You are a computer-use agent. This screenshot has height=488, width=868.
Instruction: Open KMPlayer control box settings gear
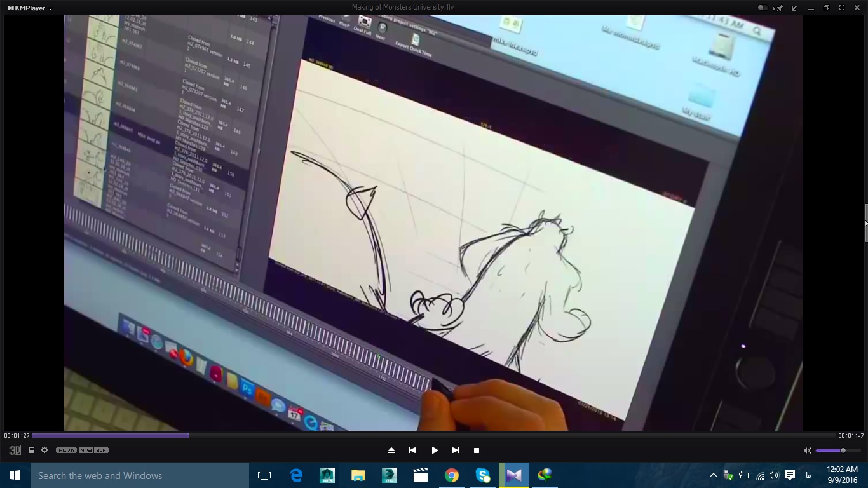click(x=44, y=450)
